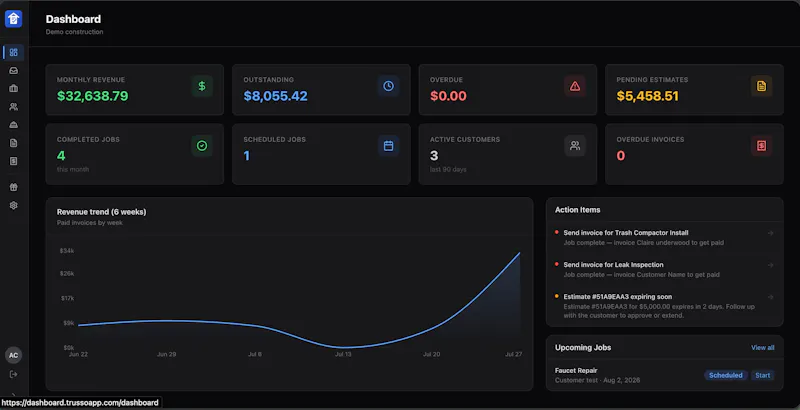The width and height of the screenshot is (800, 410).
Task: Click the logout icon at sidebar bottom
Action: click(14, 374)
